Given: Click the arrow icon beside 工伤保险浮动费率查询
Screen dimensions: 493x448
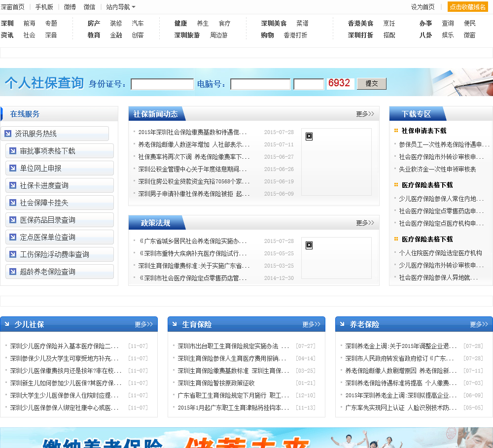Looking at the screenshot, I should coord(13,254).
